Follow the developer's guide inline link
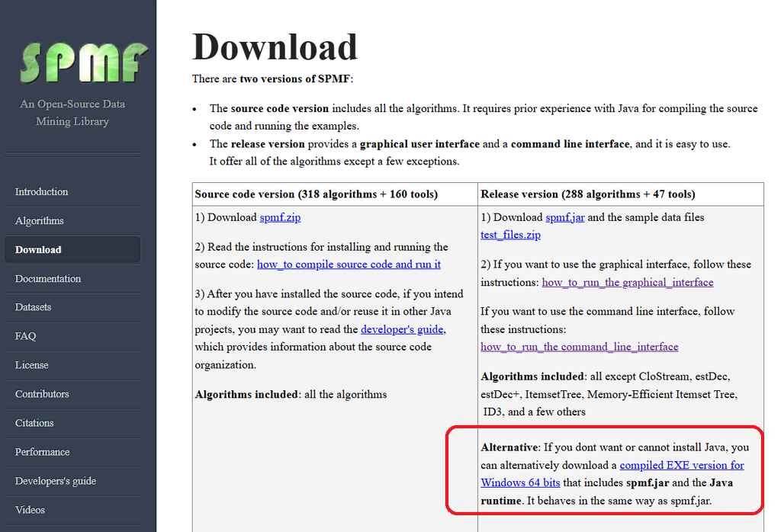This screenshot has height=532, width=781. pyautogui.click(x=402, y=329)
